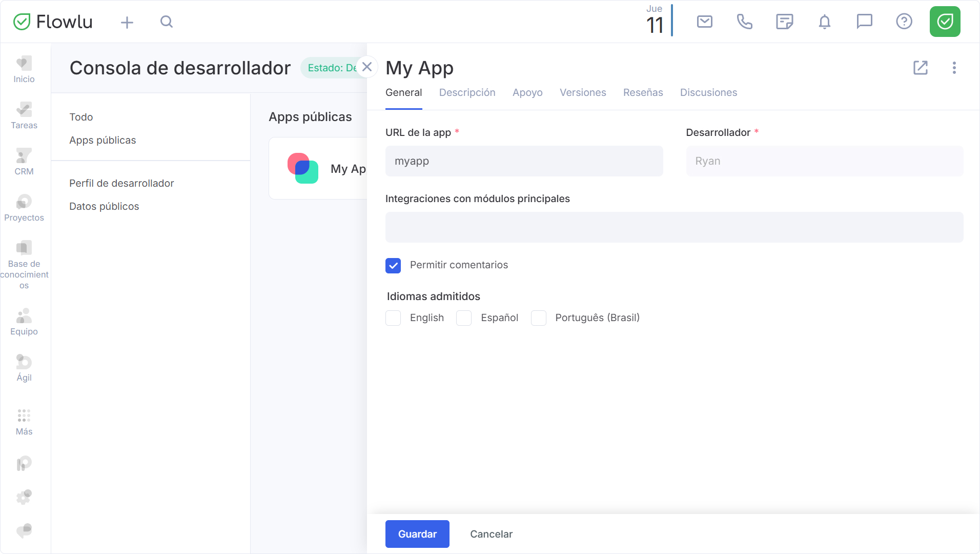Click the Desarrollador field
Image resolution: width=980 pixels, height=554 pixels.
(824, 161)
